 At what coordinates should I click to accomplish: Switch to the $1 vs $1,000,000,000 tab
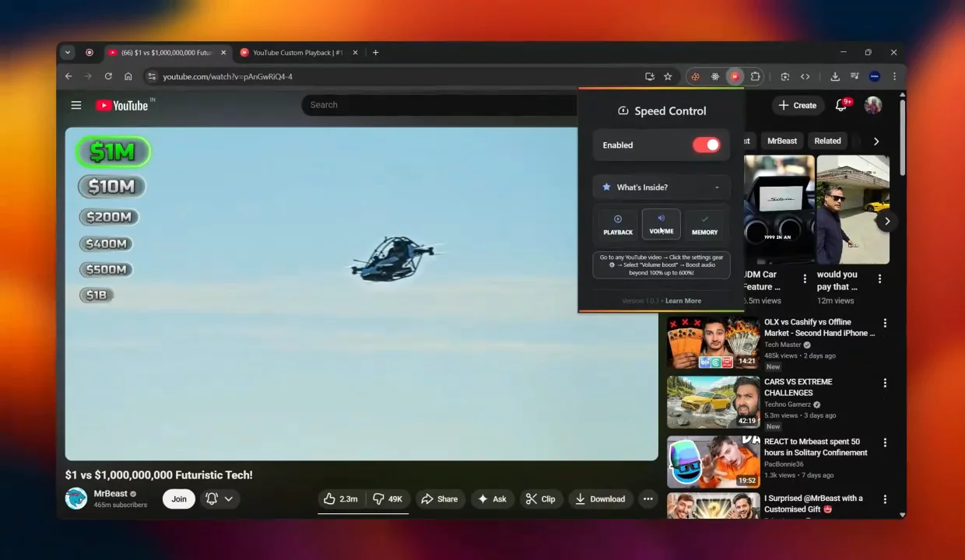click(167, 53)
